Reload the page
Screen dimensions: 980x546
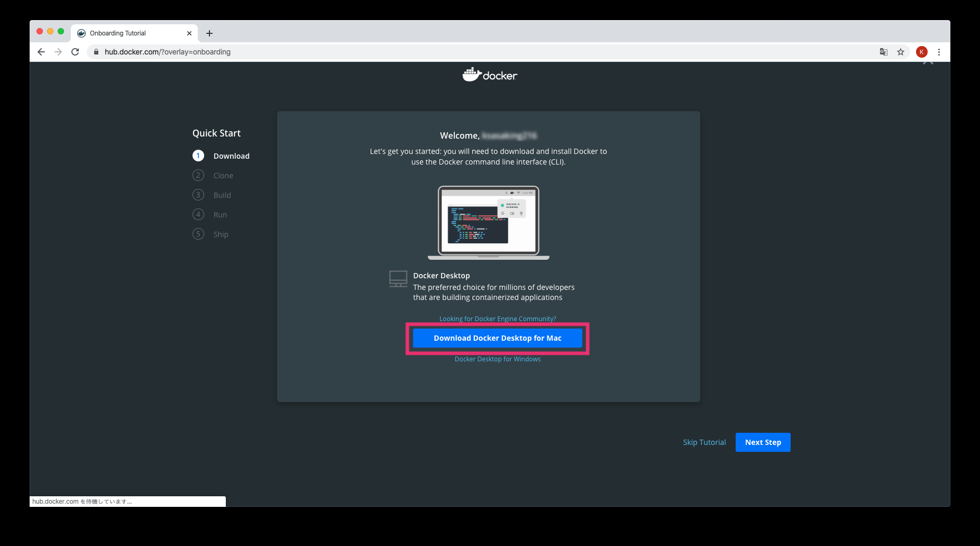click(x=75, y=52)
